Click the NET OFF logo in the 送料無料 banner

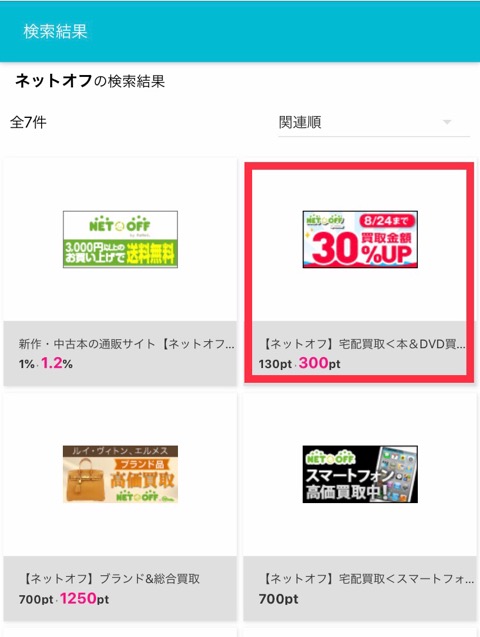point(120,224)
